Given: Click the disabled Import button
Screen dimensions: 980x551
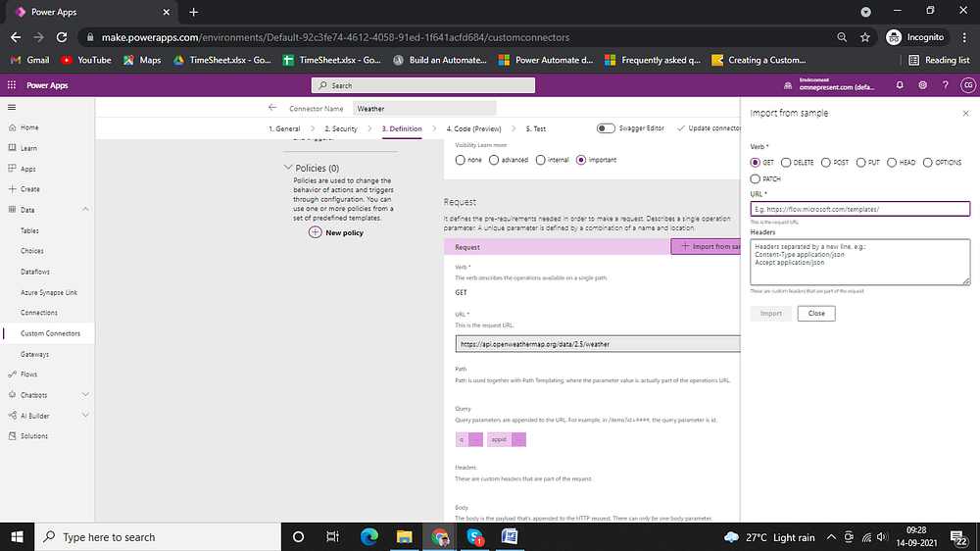Looking at the screenshot, I should tap(770, 314).
